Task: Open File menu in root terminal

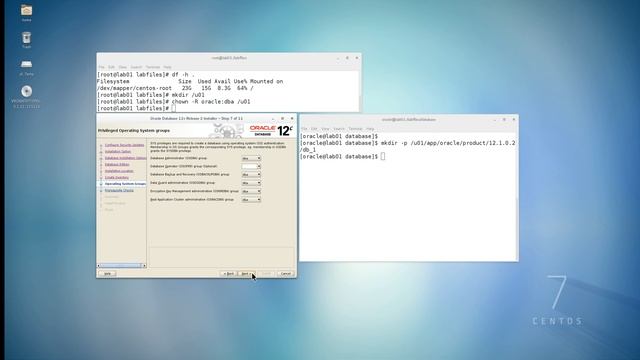Action: pyautogui.click(x=101, y=67)
